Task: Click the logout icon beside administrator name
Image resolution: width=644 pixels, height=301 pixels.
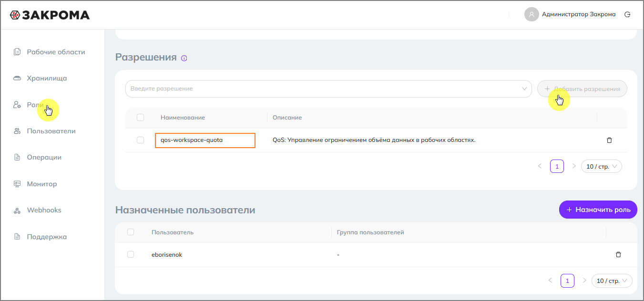Action: click(x=627, y=14)
